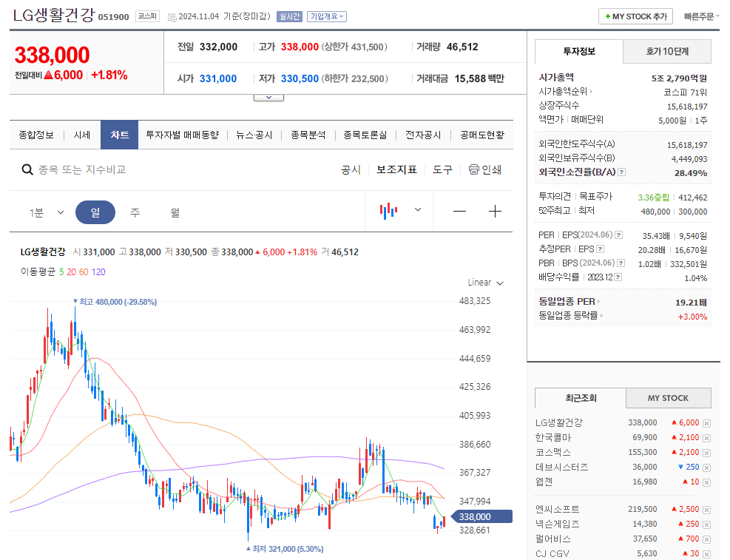Expand 시가총액순위 arrow link
The height and width of the screenshot is (560, 730).
coord(591,92)
